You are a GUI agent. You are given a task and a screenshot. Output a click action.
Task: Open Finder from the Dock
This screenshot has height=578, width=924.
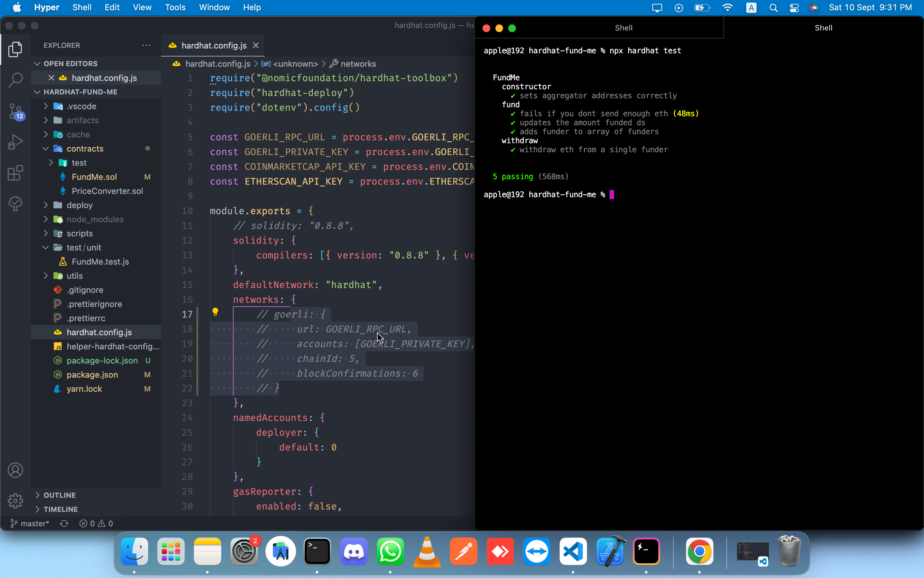click(134, 551)
